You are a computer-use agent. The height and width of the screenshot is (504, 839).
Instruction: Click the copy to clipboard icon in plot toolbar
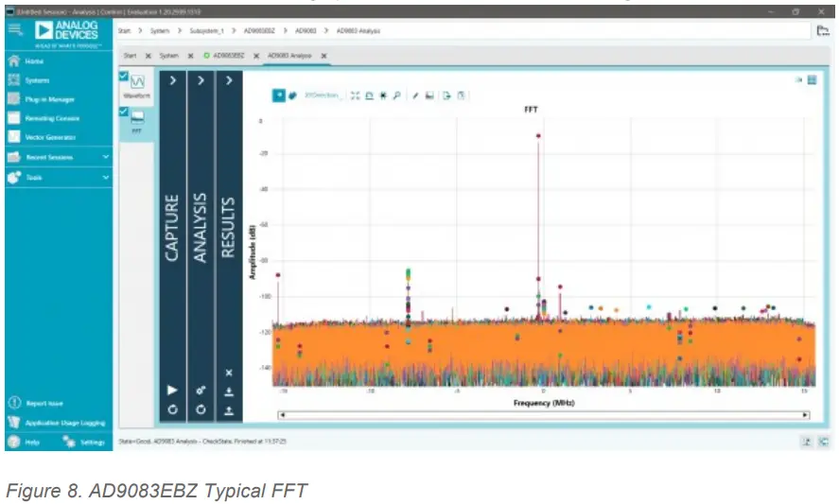(462, 96)
